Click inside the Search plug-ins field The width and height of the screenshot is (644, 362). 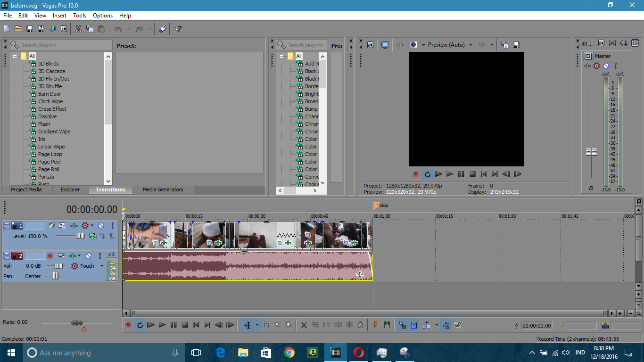[x=61, y=45]
